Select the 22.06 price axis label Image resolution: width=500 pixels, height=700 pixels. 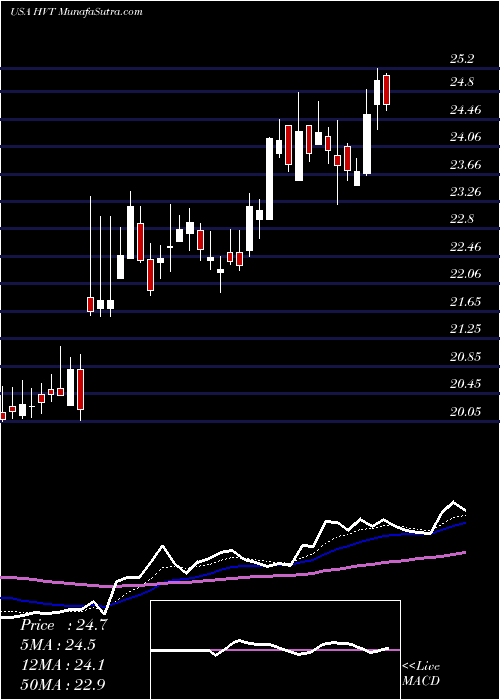pyautogui.click(x=466, y=274)
